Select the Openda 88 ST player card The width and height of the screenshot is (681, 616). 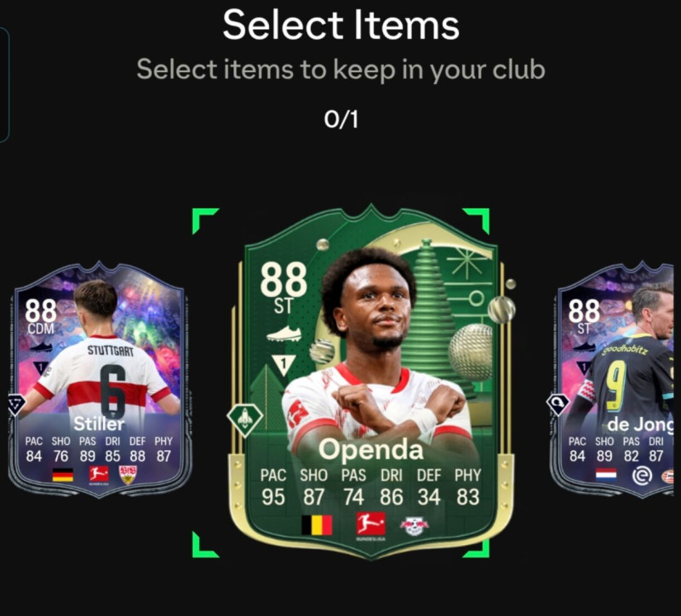(371, 382)
